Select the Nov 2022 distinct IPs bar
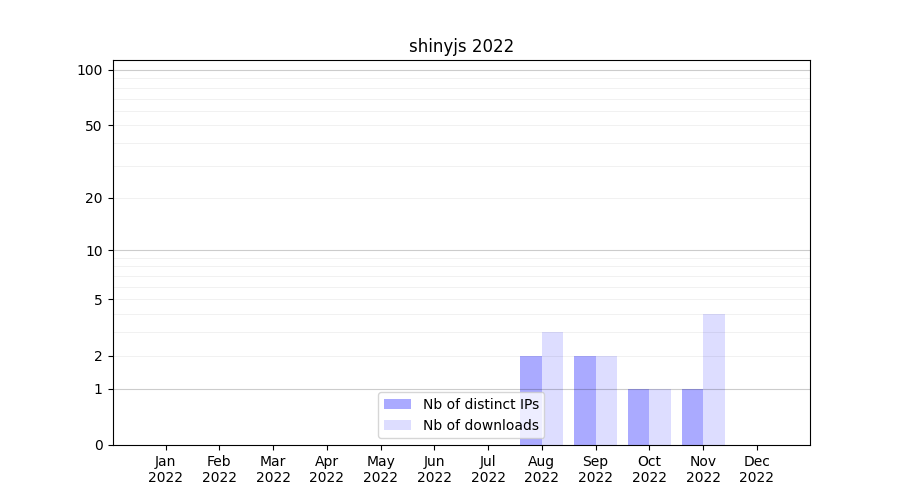This screenshot has width=900, height=500. point(692,417)
